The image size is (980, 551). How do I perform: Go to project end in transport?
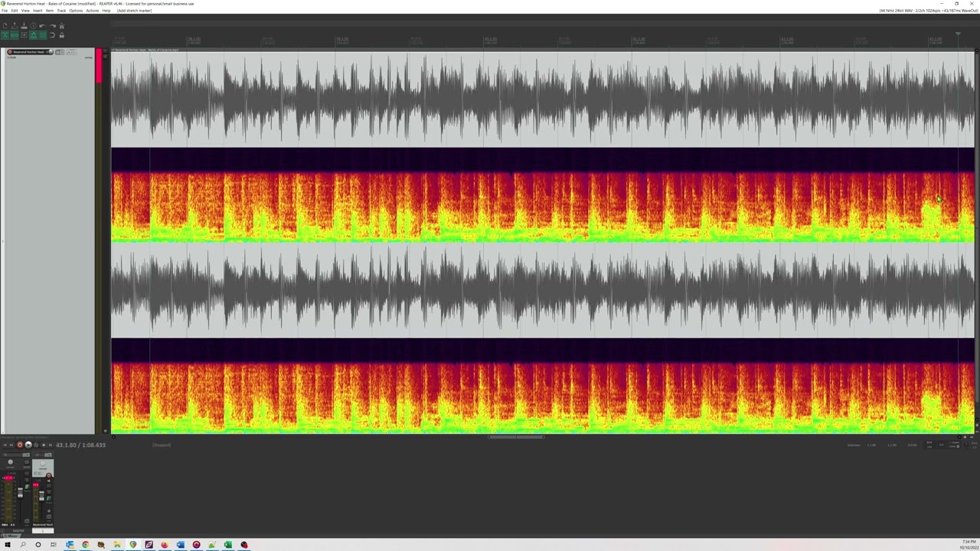click(11, 445)
